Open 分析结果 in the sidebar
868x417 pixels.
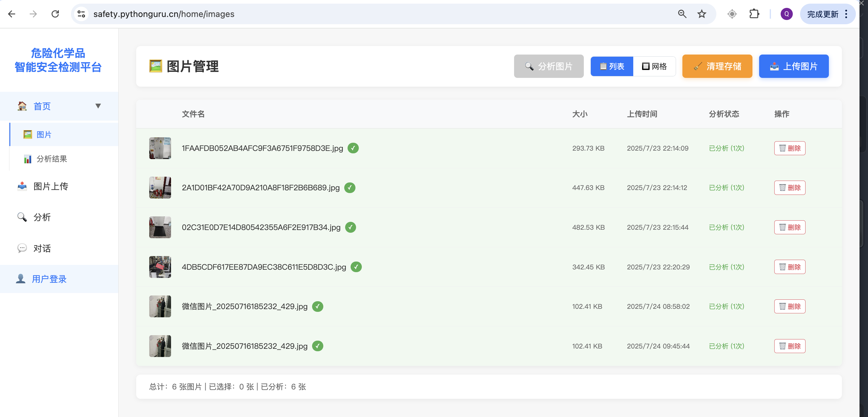tap(52, 159)
